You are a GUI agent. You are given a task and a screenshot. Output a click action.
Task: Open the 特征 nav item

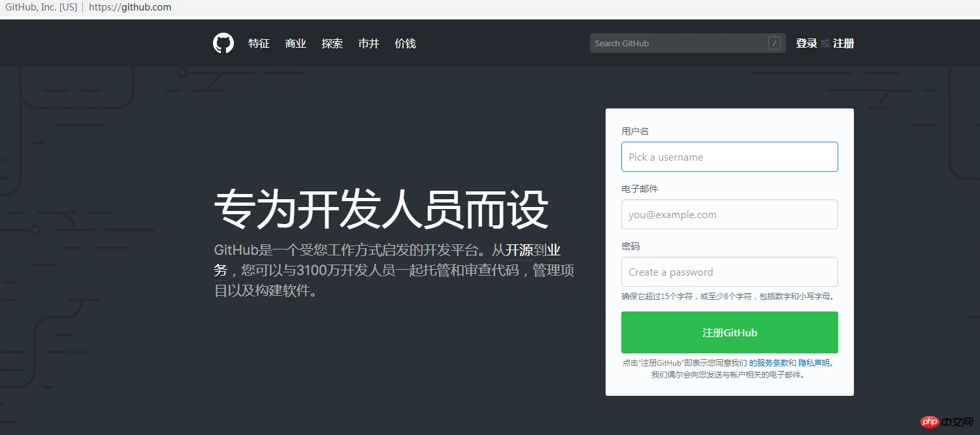pyautogui.click(x=259, y=43)
